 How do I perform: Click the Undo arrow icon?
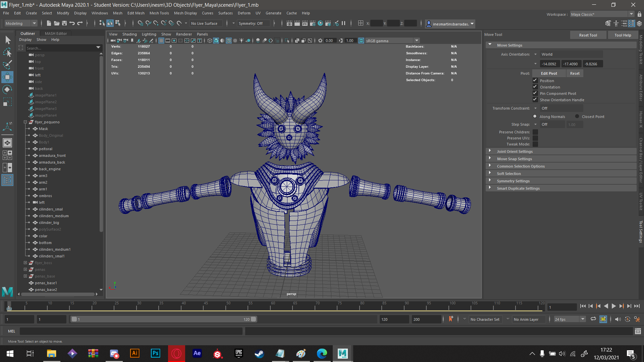pos(72,23)
